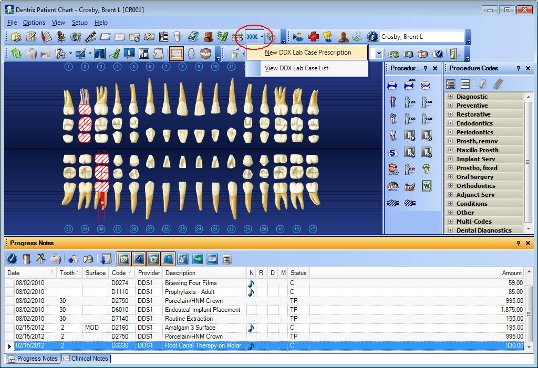The height and width of the screenshot is (368, 538).
Task: Pin the Procedure Codes panel
Action: (x=518, y=68)
